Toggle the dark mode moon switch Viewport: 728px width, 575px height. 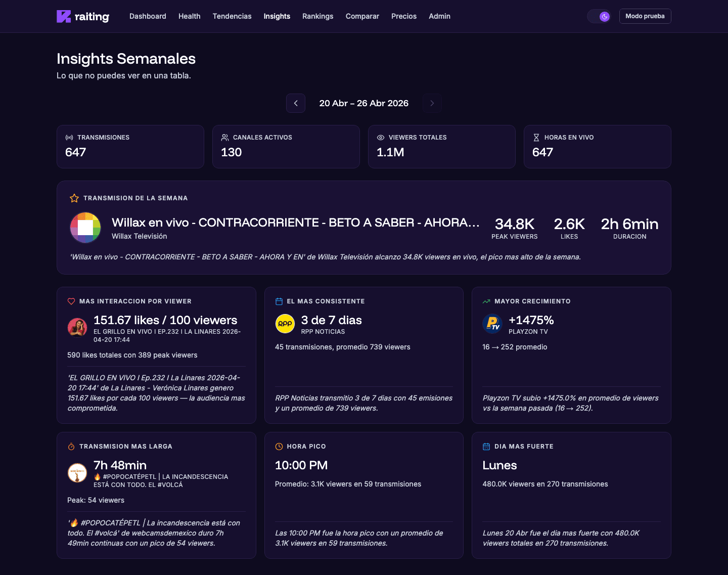(x=600, y=16)
